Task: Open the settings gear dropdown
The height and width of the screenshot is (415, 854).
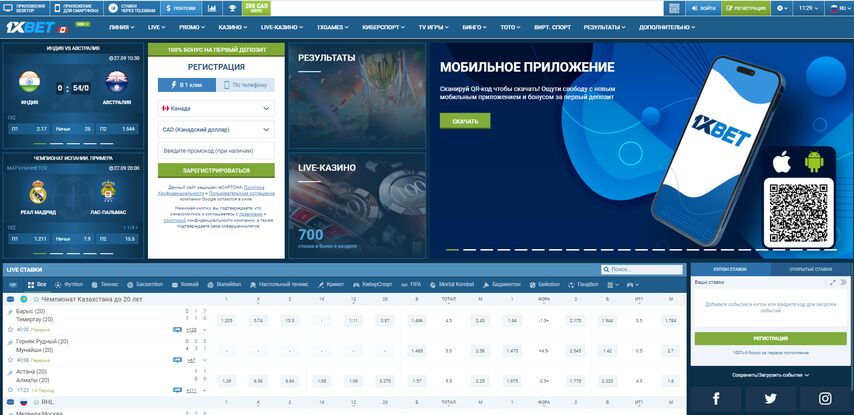Action: coord(782,8)
